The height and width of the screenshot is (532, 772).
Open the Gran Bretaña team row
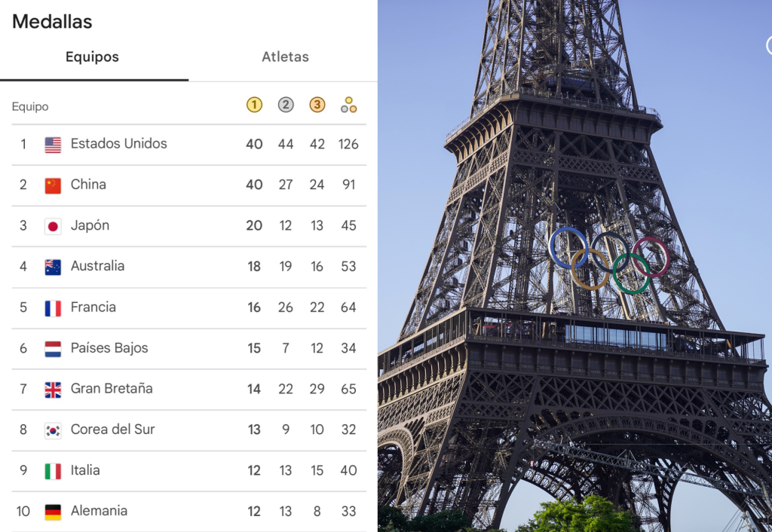click(x=189, y=390)
